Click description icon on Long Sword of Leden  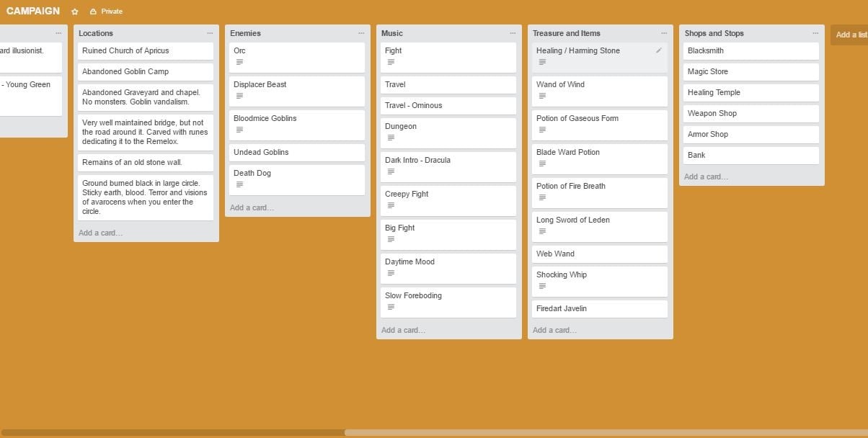pyautogui.click(x=543, y=231)
